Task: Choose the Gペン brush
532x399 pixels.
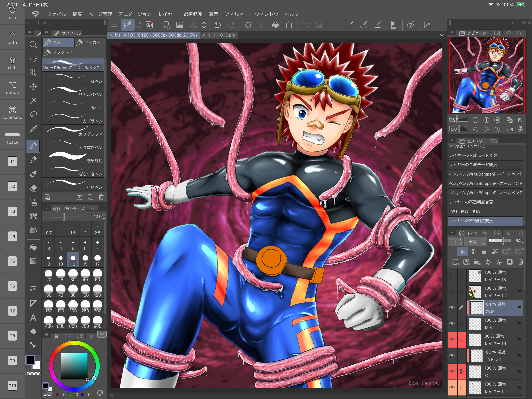Action: pos(73,78)
